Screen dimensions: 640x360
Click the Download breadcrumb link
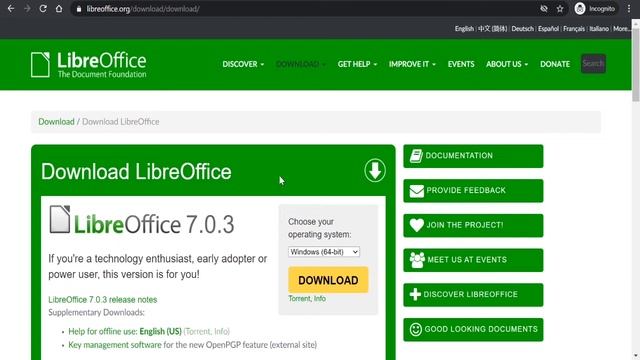(x=56, y=122)
